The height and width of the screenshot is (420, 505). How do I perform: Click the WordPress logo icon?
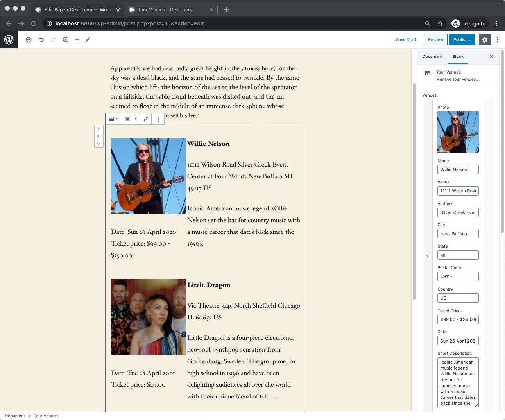(x=9, y=39)
